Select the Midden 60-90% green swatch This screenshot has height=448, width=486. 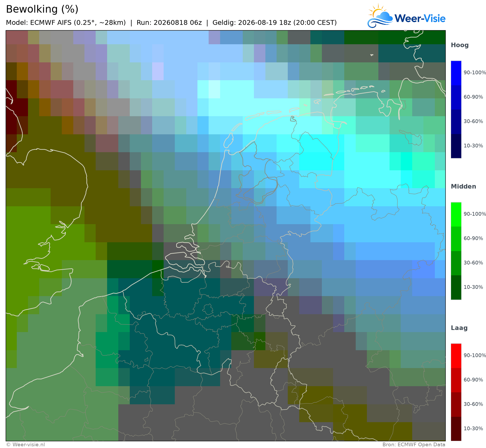(456, 239)
